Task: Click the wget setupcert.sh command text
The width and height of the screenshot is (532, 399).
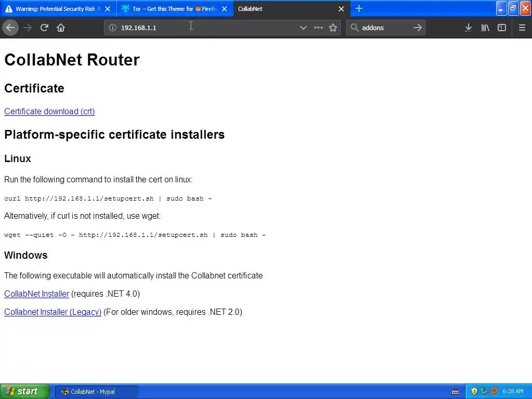Action: [135, 235]
